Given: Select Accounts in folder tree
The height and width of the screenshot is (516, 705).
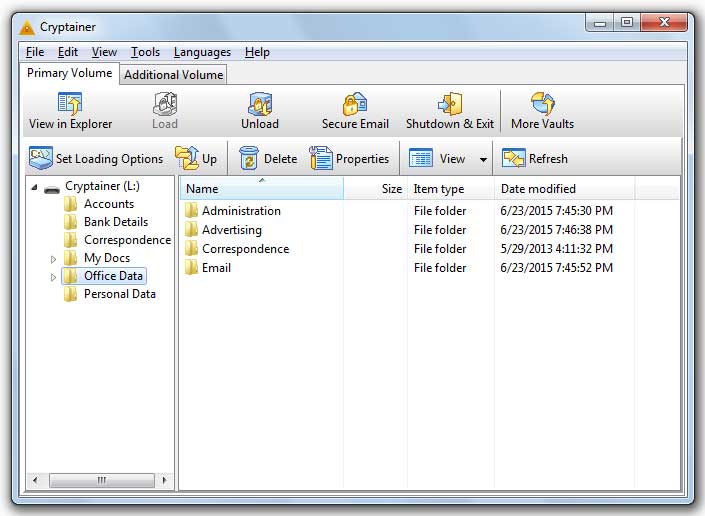Looking at the screenshot, I should pyautogui.click(x=109, y=204).
